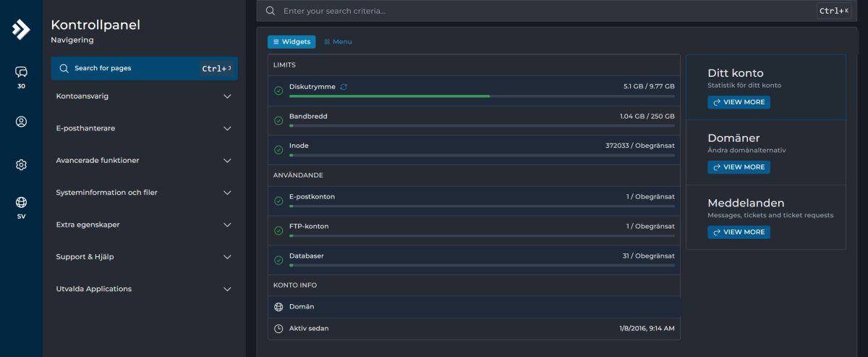Click the ANVÄNDANDE section header
The height and width of the screenshot is (357, 868).
(x=298, y=175)
